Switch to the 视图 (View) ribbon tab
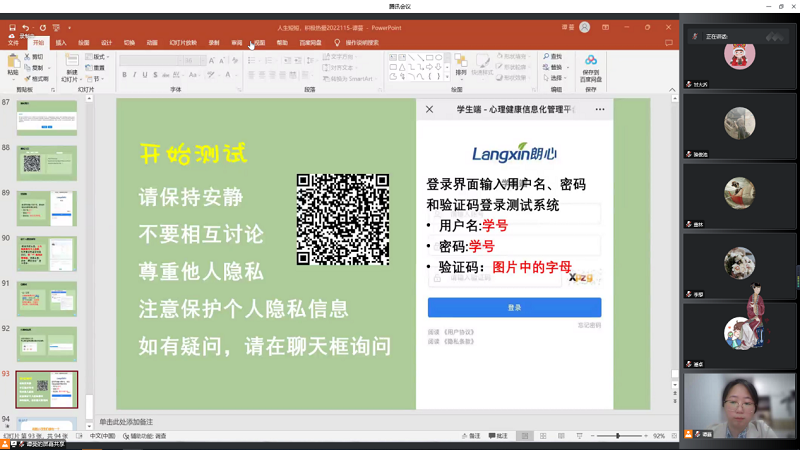 pyautogui.click(x=259, y=43)
